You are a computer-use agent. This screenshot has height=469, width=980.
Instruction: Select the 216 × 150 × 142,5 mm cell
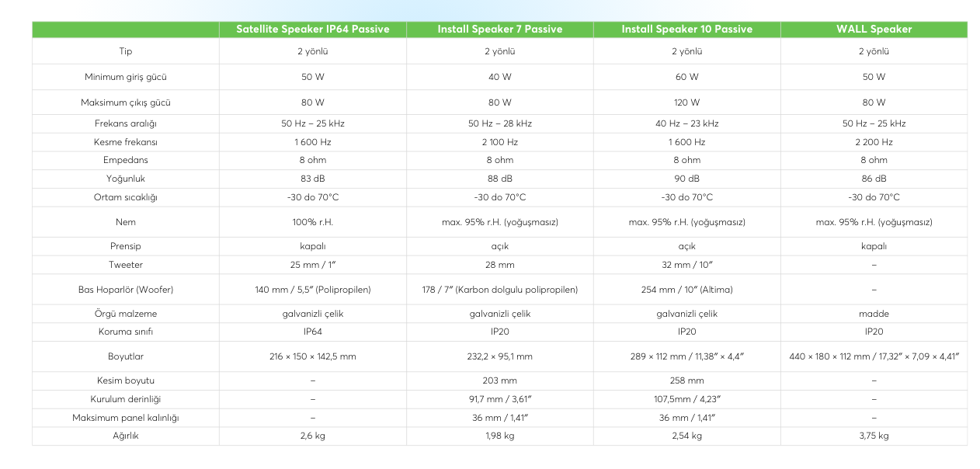tap(312, 356)
